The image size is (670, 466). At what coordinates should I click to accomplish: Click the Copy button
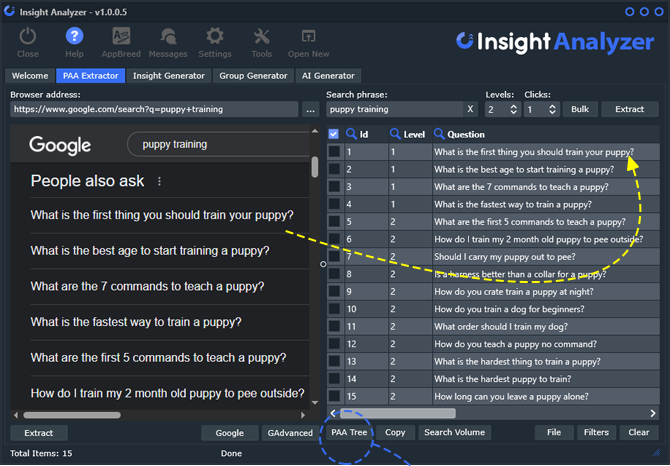395,432
